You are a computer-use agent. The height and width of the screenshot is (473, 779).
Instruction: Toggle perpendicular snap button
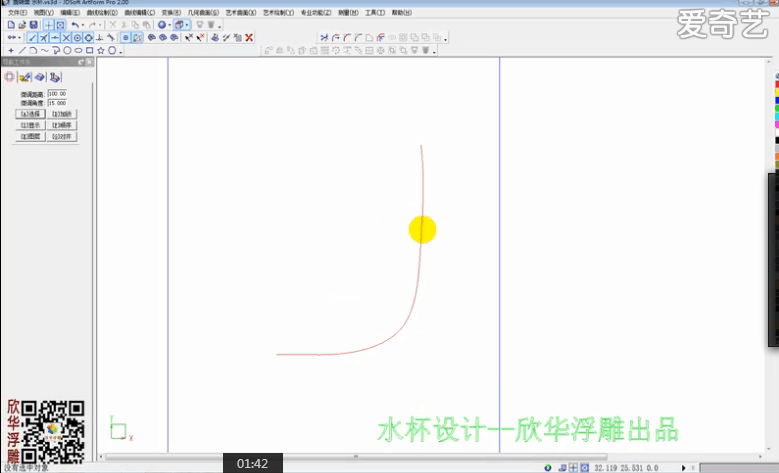100,37
